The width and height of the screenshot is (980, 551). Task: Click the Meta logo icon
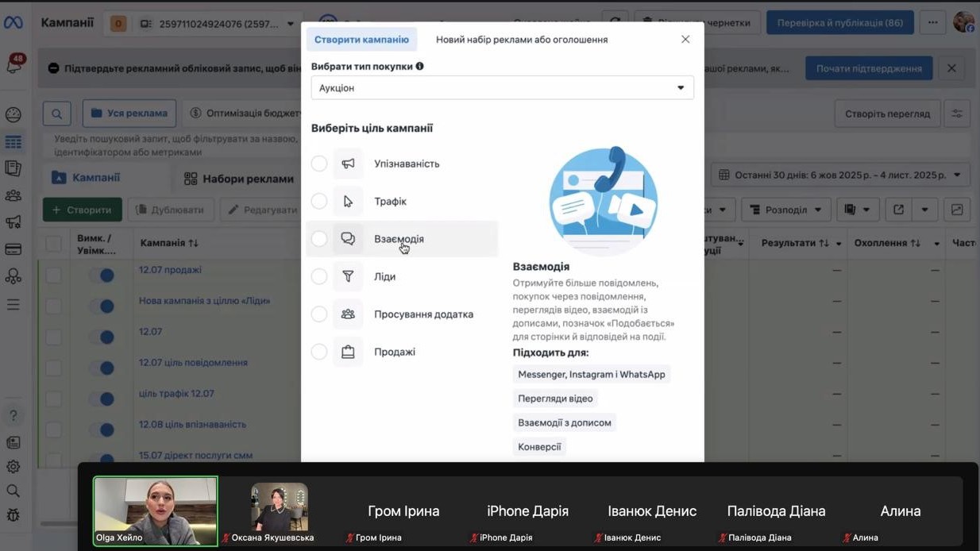point(14,23)
